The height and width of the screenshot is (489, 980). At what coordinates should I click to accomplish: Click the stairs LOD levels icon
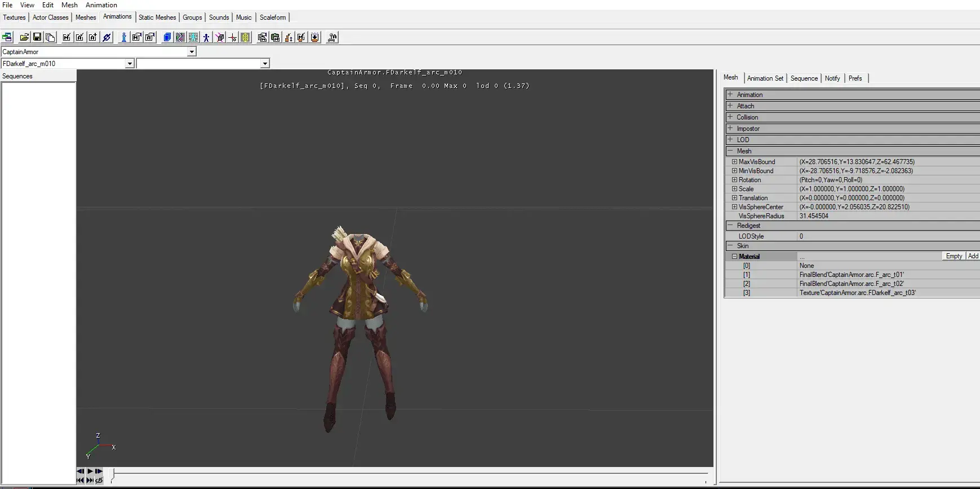tap(289, 37)
